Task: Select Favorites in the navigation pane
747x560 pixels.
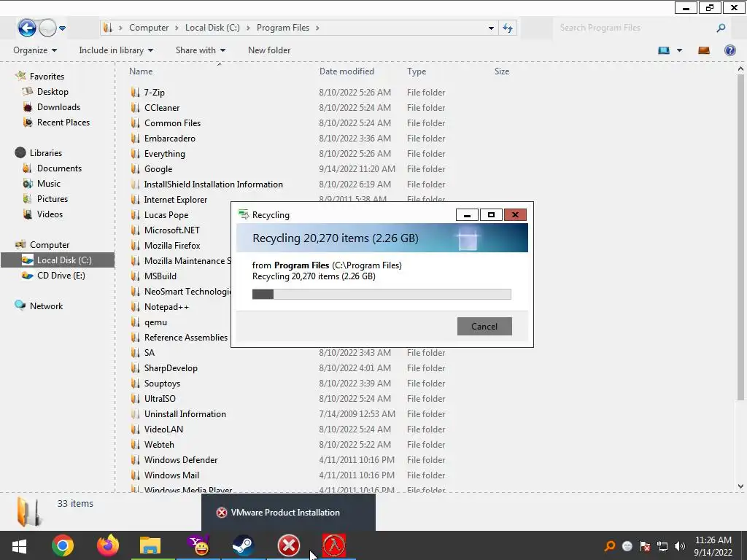Action: [x=47, y=76]
